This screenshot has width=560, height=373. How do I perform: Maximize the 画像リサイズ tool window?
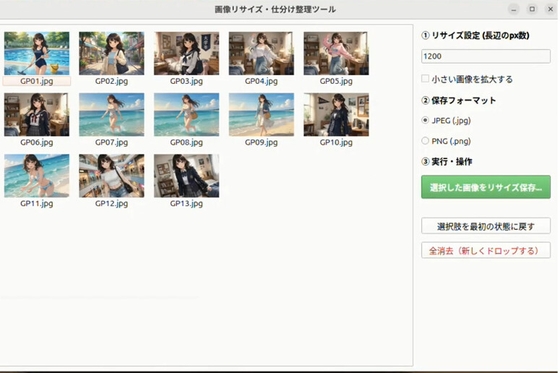532,9
